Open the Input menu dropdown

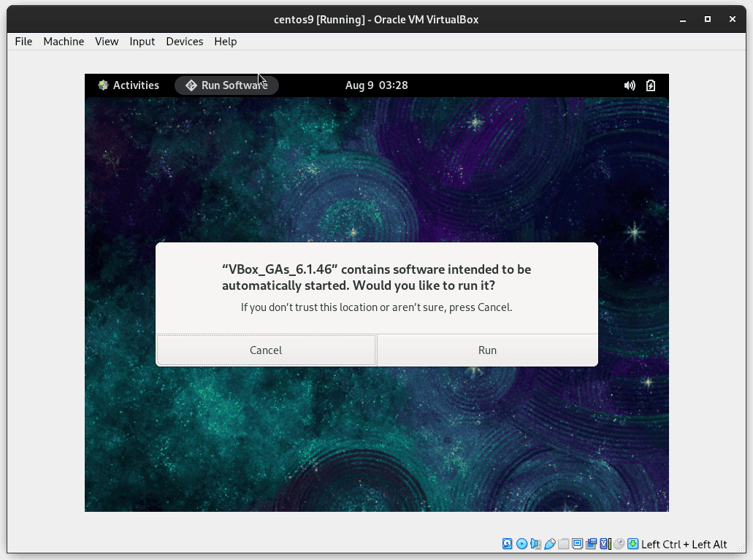(x=142, y=42)
